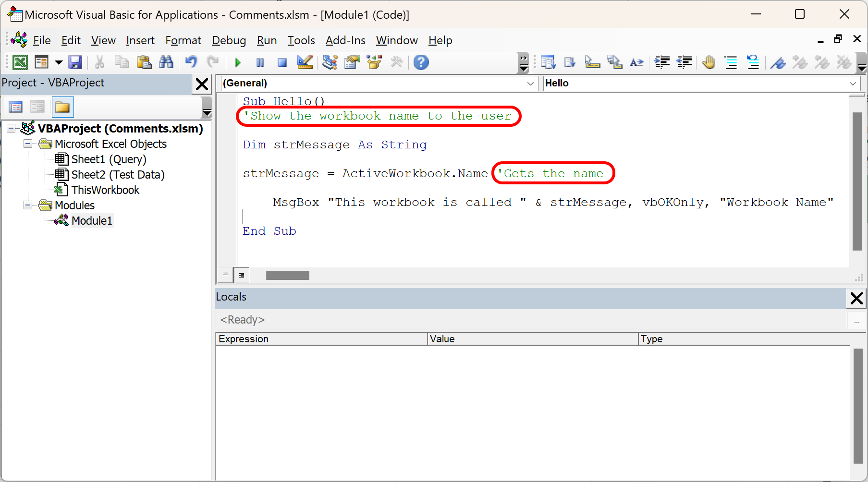The width and height of the screenshot is (868, 482).
Task: Click the Cut scissors icon
Action: coord(99,62)
